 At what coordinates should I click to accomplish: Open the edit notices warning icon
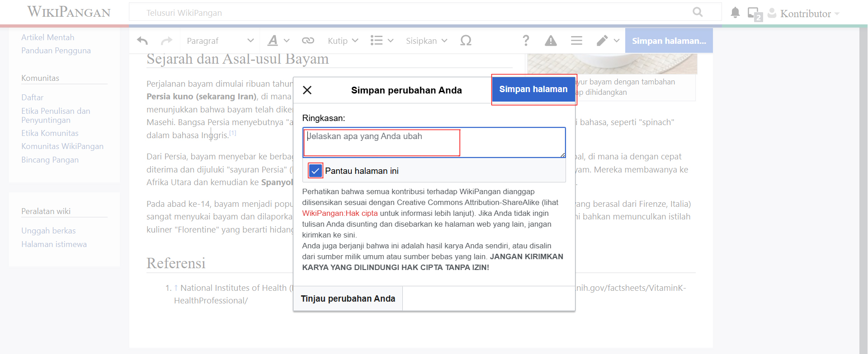(x=551, y=41)
